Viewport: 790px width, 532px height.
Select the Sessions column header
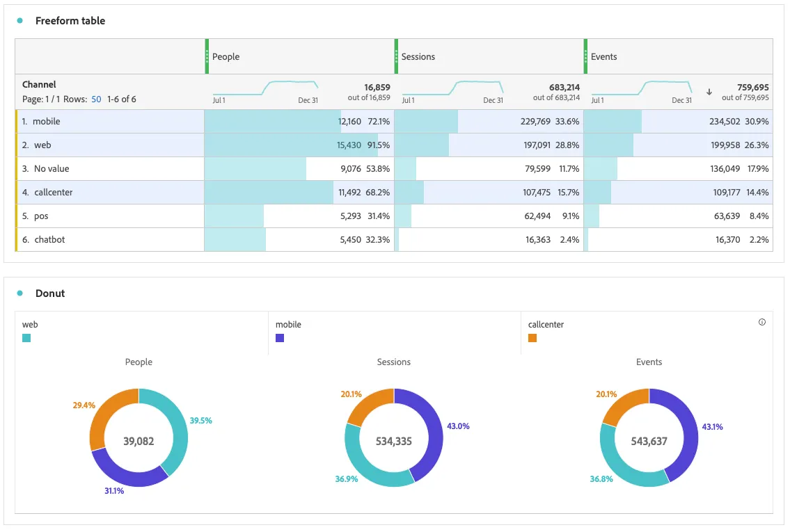click(418, 57)
